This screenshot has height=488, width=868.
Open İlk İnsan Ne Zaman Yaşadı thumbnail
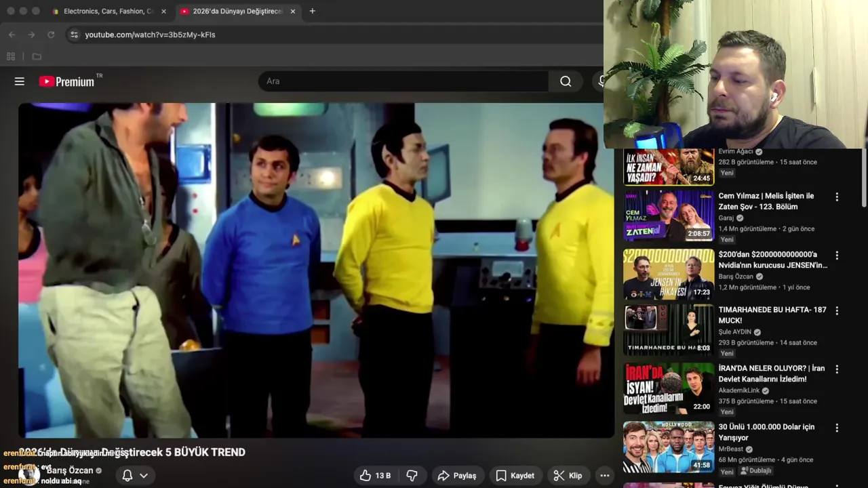(669, 167)
